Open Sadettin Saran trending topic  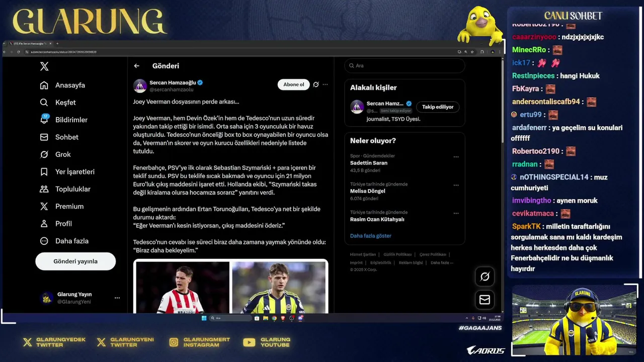point(369,163)
